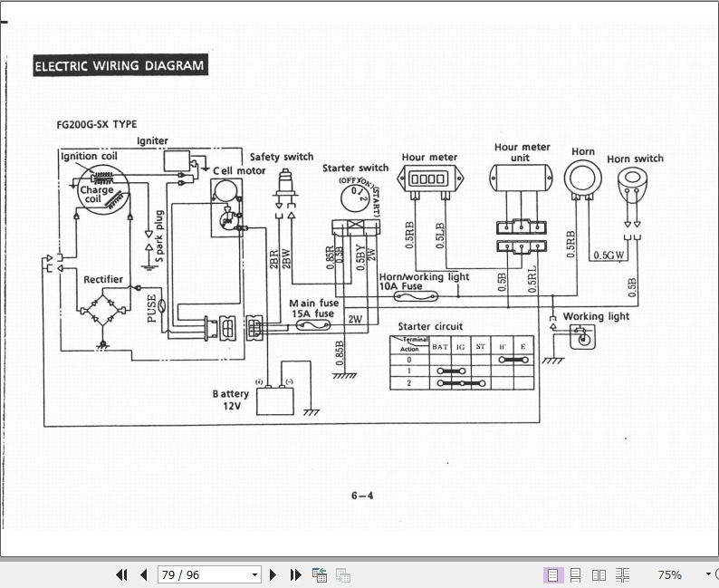The width and height of the screenshot is (719, 588).
Task: Click the ELECTRIC WIRING DIAGRAM heading
Action: (x=120, y=65)
